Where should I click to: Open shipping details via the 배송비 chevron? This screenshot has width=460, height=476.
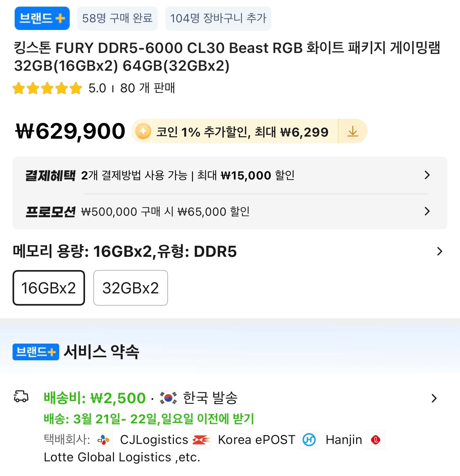[434, 398]
